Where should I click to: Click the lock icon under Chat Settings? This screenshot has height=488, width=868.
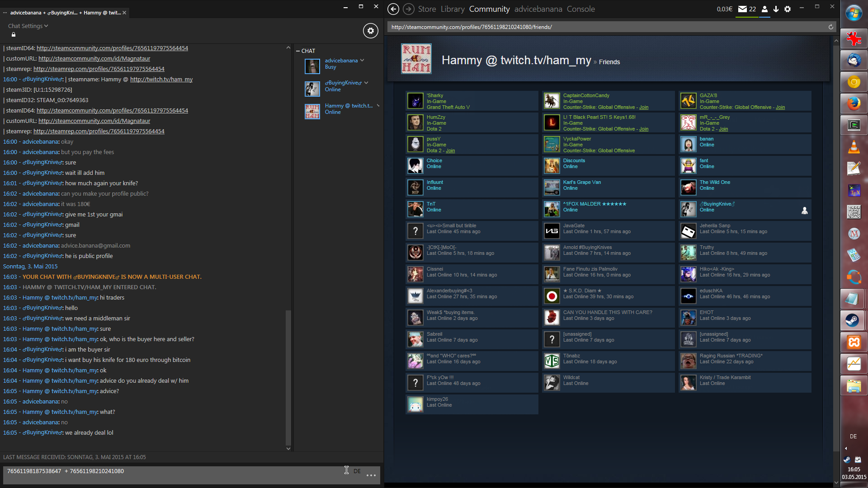pyautogui.click(x=14, y=35)
